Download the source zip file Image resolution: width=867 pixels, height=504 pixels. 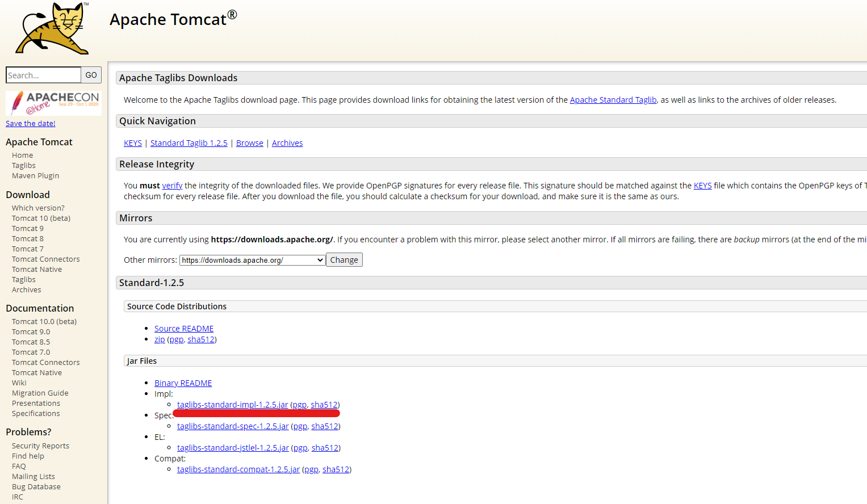(160, 339)
